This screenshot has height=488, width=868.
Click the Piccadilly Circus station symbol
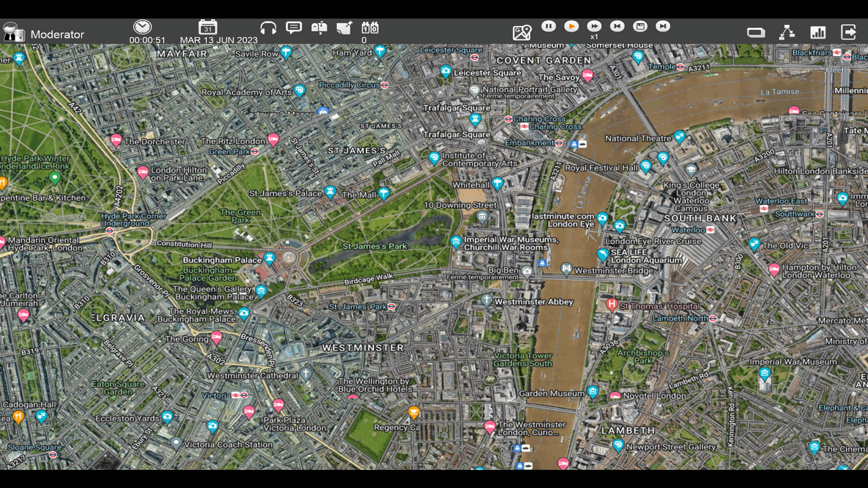(384, 85)
